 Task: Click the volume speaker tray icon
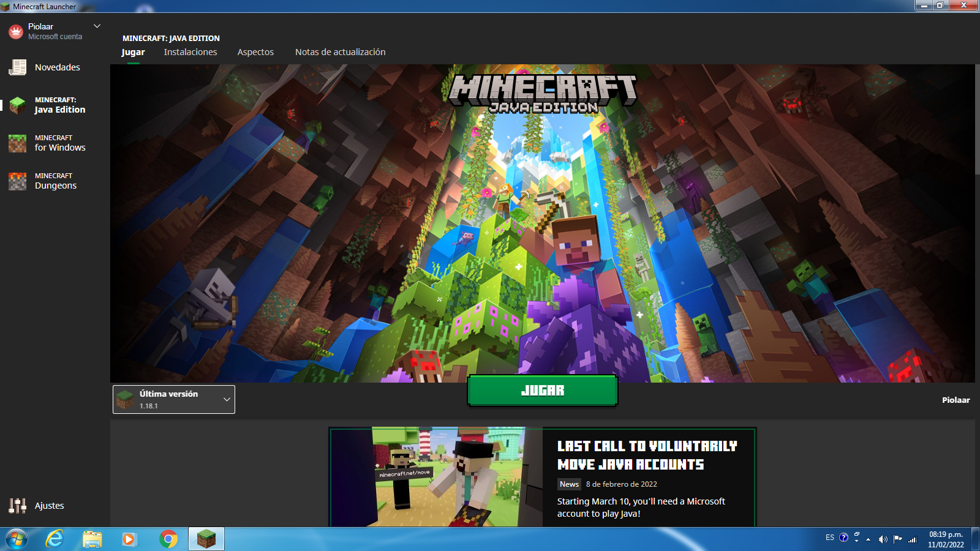[883, 539]
